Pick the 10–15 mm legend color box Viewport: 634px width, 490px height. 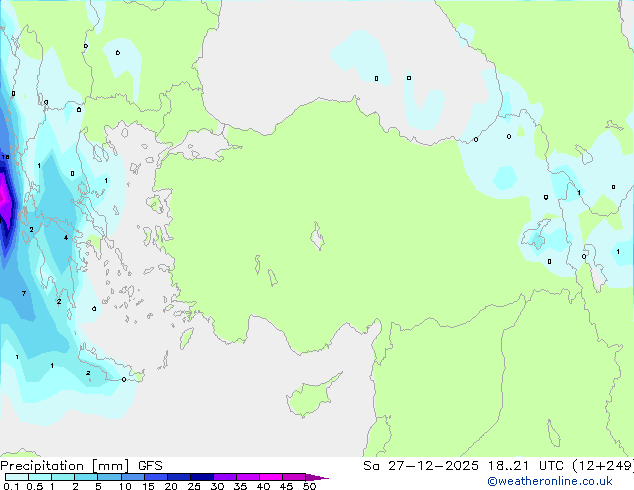tap(132, 477)
